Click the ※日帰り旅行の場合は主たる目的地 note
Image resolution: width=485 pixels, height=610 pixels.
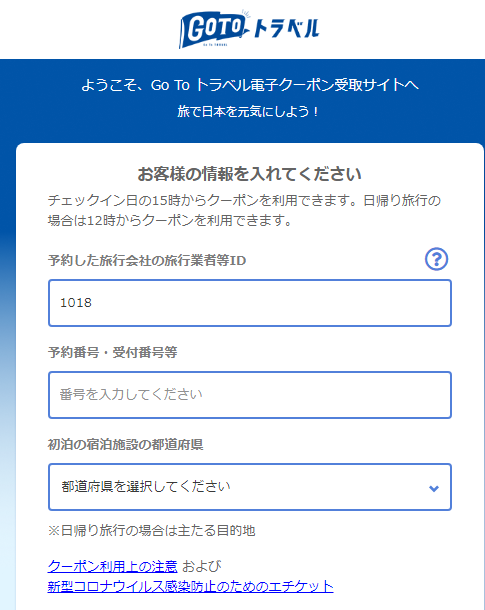(x=151, y=531)
